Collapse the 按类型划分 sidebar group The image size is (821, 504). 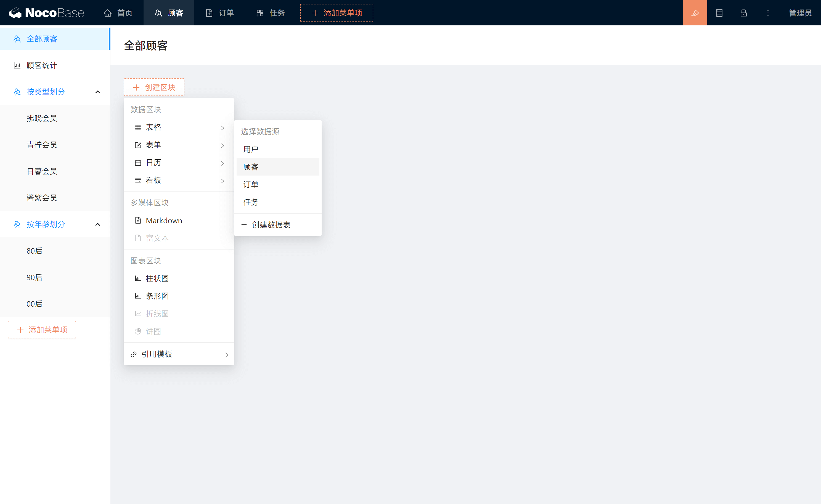click(x=98, y=92)
